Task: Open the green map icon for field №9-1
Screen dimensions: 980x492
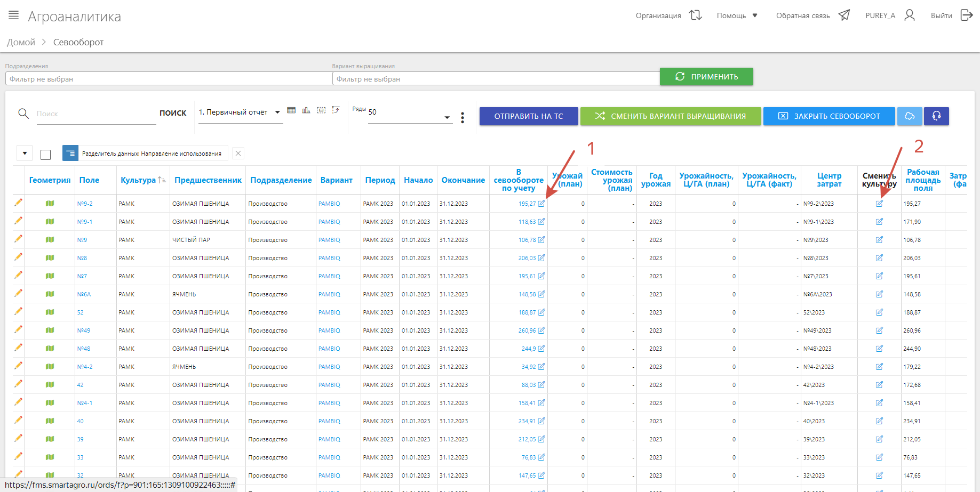Action: 50,222
